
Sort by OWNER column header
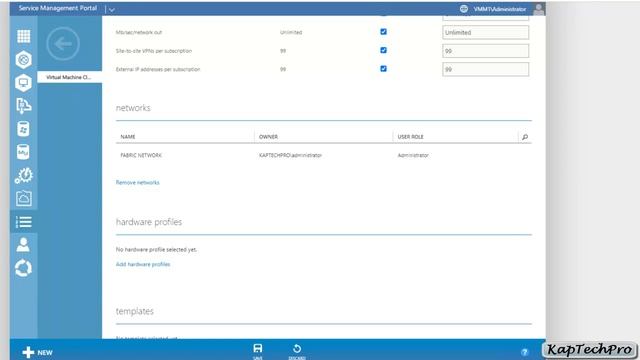coord(268,137)
